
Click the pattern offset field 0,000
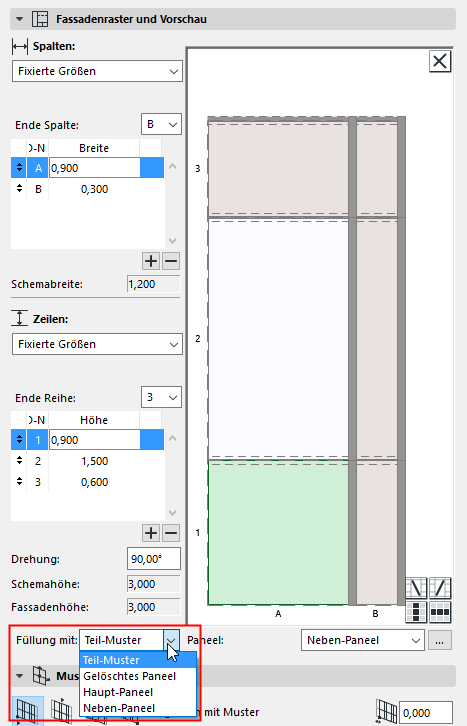pyautogui.click(x=426, y=713)
